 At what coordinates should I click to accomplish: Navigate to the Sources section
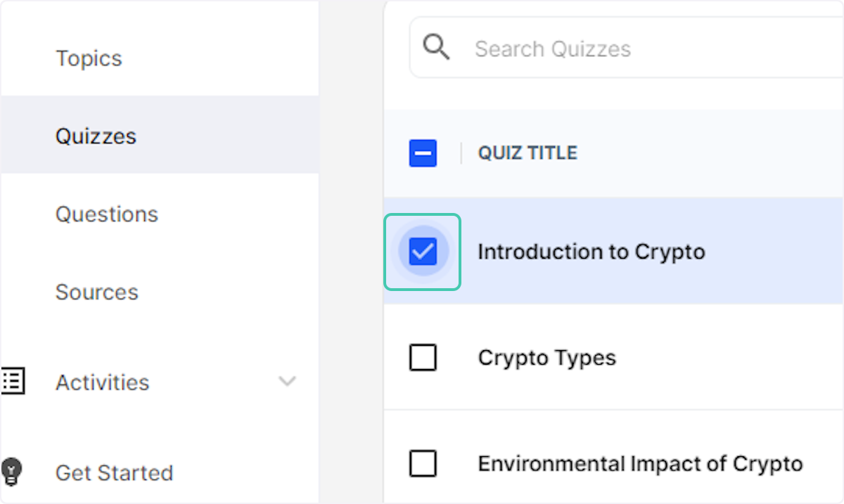[x=96, y=292]
